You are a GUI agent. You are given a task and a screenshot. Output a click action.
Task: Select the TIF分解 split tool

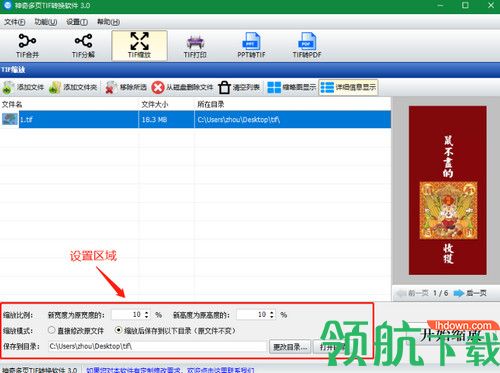83,46
